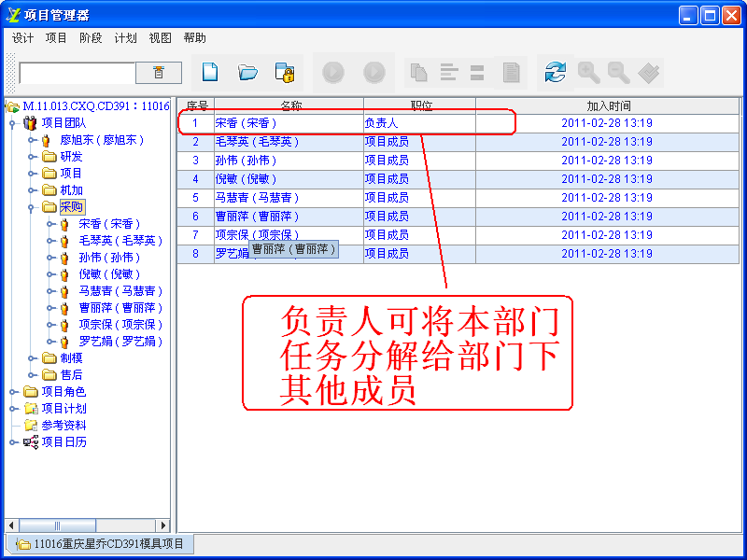The width and height of the screenshot is (747, 560).
Task: Click tree panel scrollbar right arrow
Action: (x=162, y=525)
